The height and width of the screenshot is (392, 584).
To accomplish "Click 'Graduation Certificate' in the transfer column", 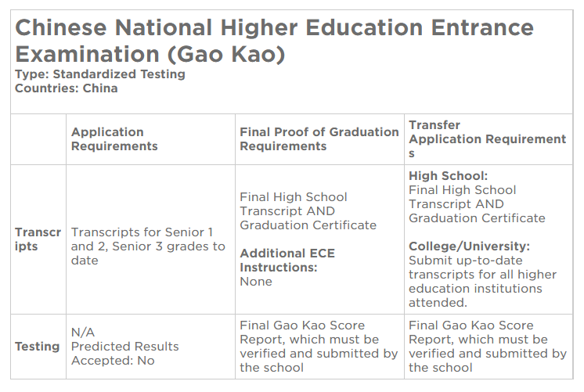I will pyautogui.click(x=477, y=218).
